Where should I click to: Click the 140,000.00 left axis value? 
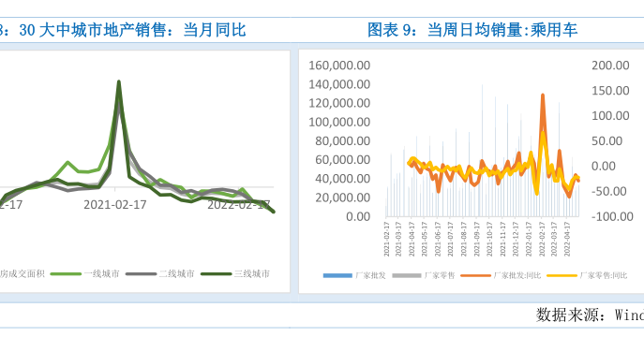(339, 84)
